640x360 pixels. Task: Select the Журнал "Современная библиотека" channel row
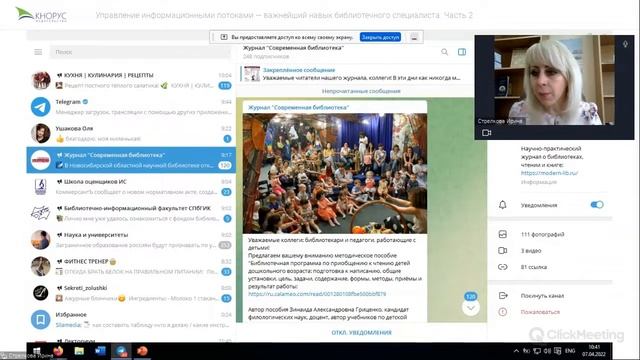[131, 160]
